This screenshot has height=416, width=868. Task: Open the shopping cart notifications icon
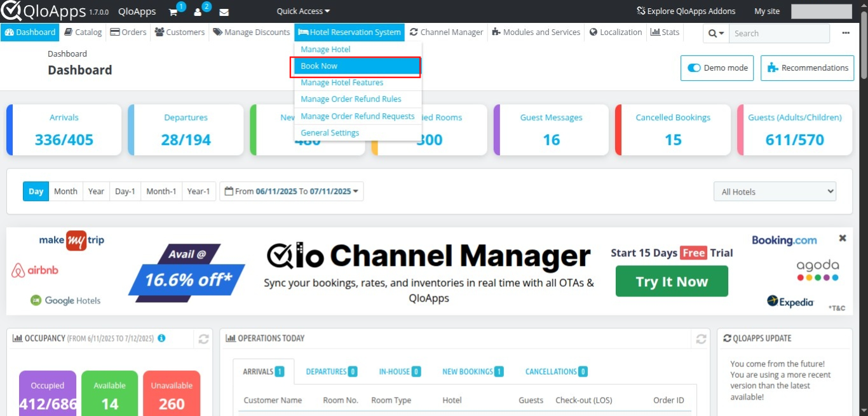click(x=173, y=11)
